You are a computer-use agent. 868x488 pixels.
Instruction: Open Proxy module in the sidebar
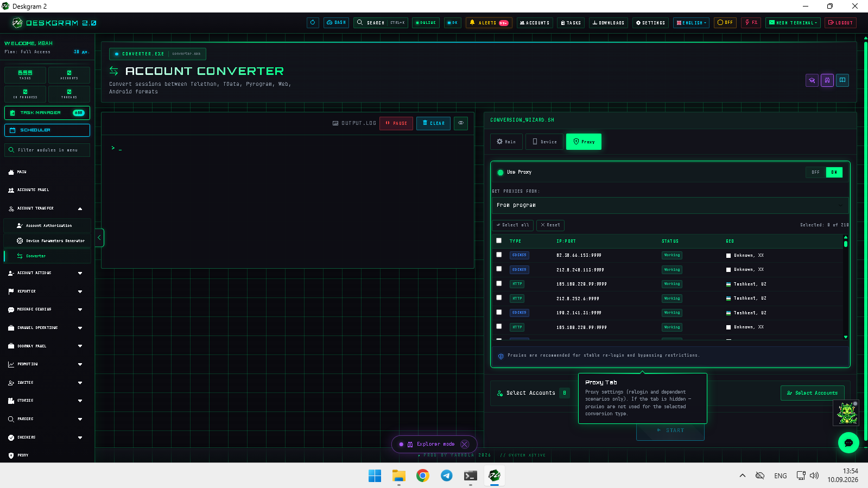point(46,455)
